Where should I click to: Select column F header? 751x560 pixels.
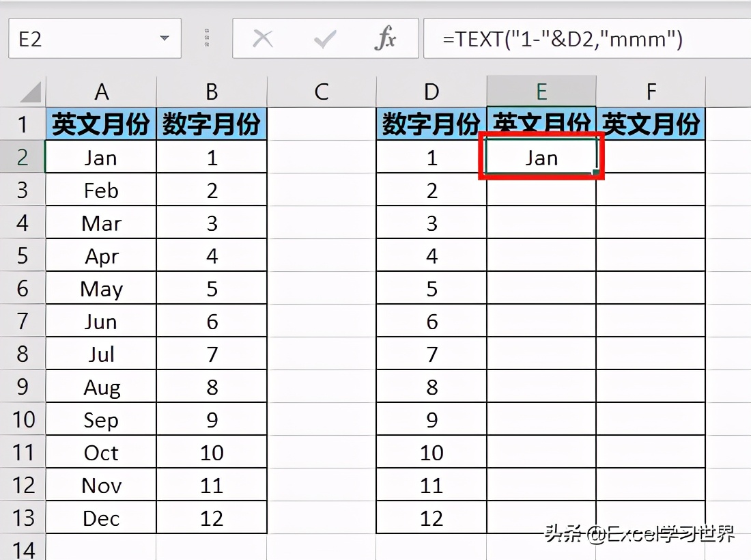651,92
